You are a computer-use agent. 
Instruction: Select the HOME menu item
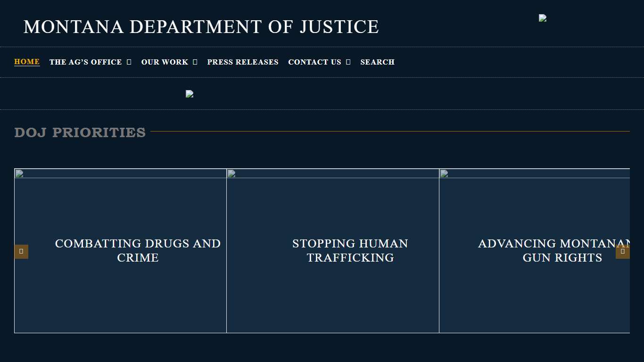[x=27, y=62]
